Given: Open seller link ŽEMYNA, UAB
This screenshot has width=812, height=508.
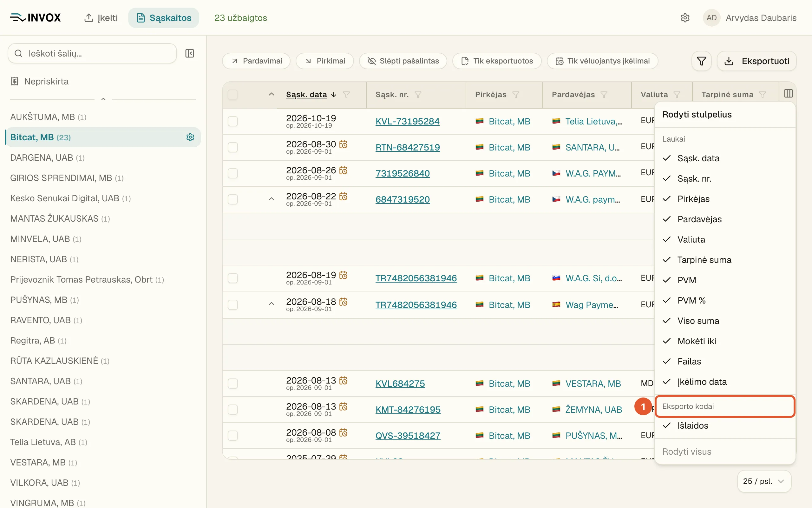Looking at the screenshot, I should coord(593,410).
